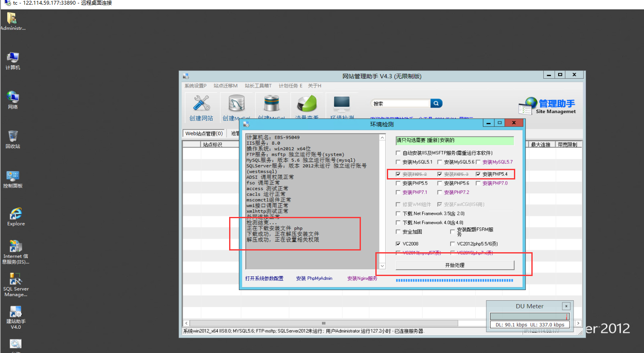This screenshot has height=353, width=644.
Task: Click the 安装Nginx服务 link
Action: (x=362, y=279)
